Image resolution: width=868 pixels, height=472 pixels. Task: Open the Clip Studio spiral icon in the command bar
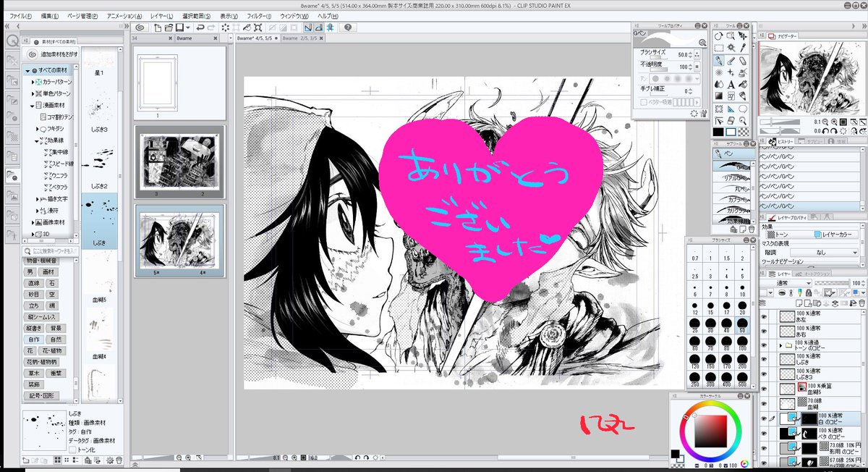coord(140,28)
